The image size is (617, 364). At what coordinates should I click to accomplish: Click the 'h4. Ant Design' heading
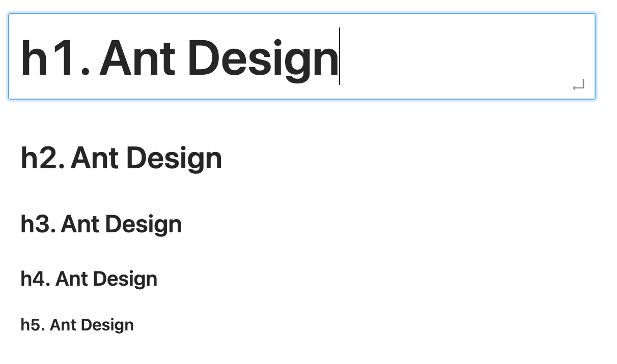[x=89, y=278]
